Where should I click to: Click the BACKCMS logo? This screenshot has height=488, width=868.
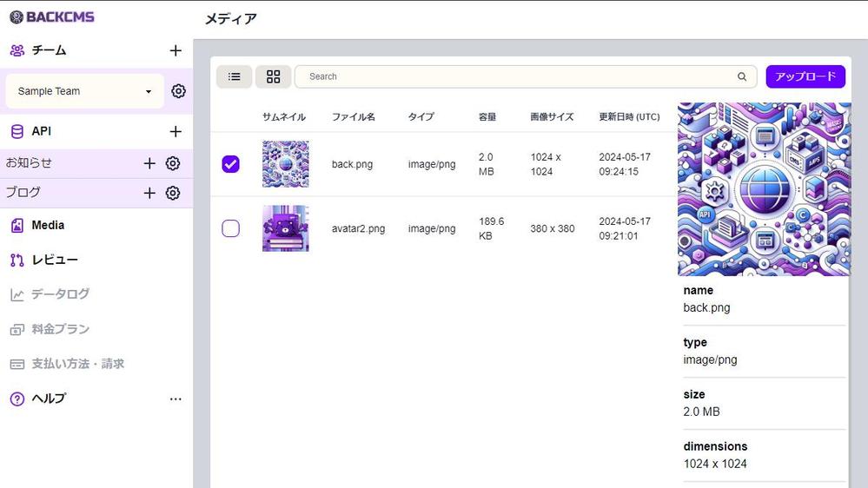click(x=52, y=16)
